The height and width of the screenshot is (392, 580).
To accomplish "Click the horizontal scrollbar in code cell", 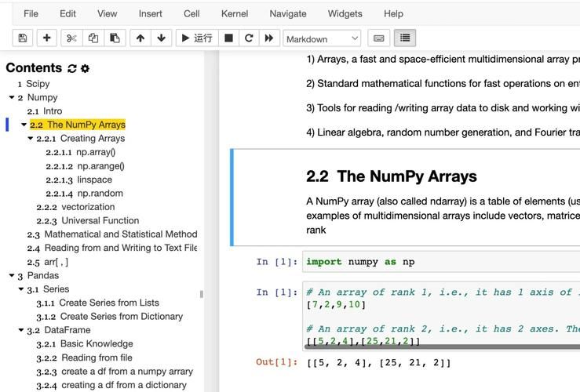I will (442, 347).
